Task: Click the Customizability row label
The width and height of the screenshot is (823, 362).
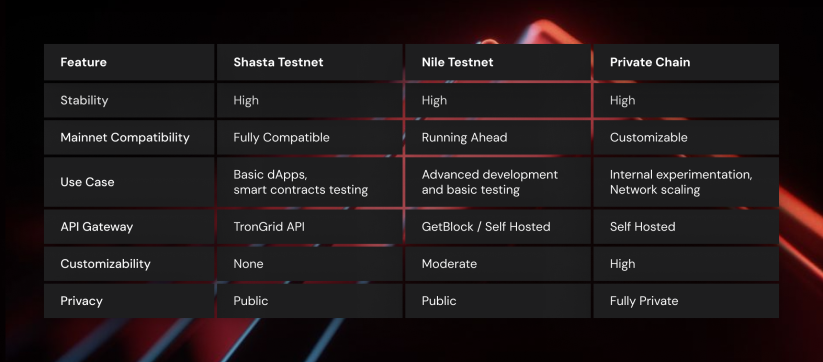Action: pyautogui.click(x=129, y=264)
